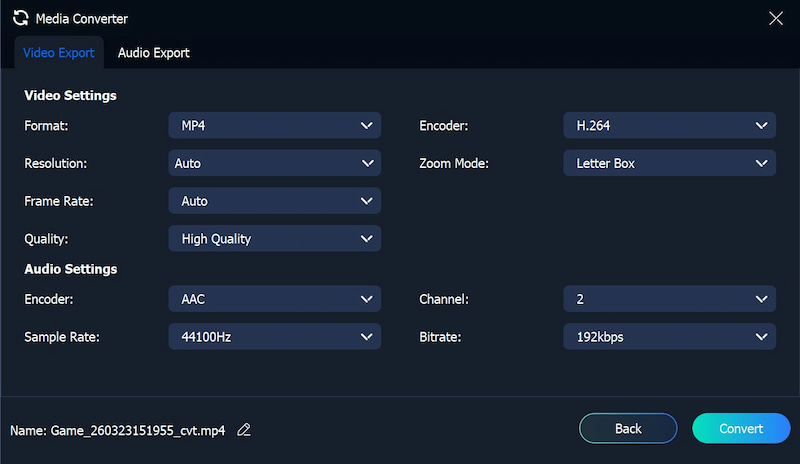Image resolution: width=800 pixels, height=464 pixels.
Task: Expand the H.264 video Encoder dropdown
Action: click(669, 126)
